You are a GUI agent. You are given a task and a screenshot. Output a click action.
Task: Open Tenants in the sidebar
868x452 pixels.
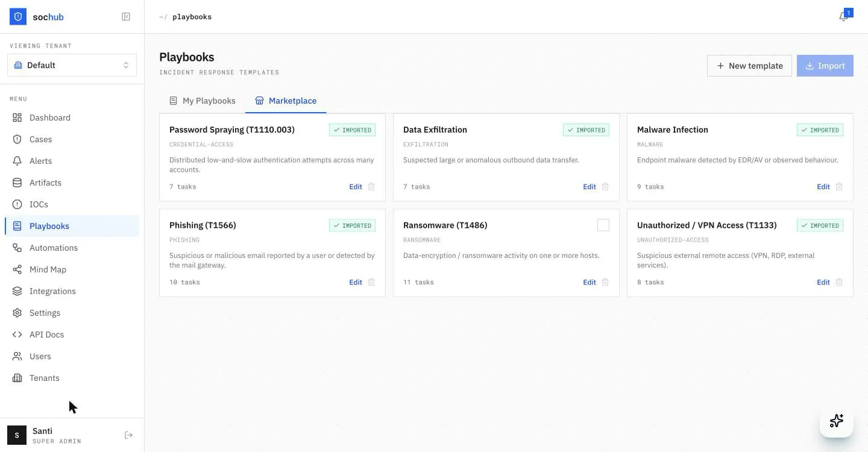(72, 378)
